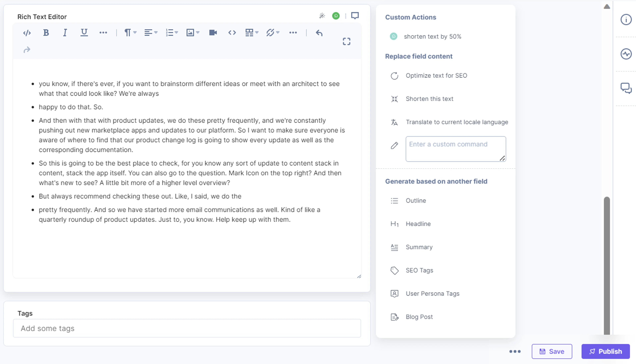
Task: Redo the last undone edit
Action: pyautogui.click(x=27, y=50)
